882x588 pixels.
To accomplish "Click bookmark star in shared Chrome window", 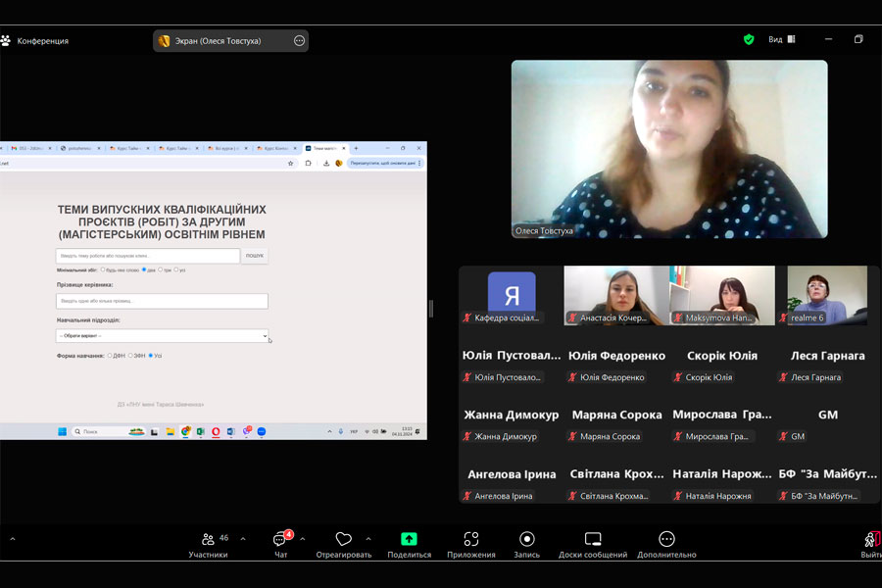I will tap(290, 164).
